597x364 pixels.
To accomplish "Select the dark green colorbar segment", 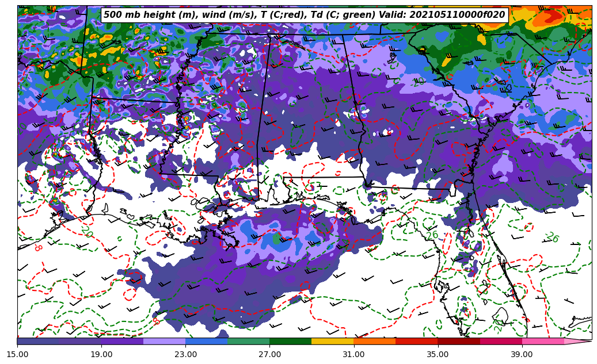I will point(290,341).
